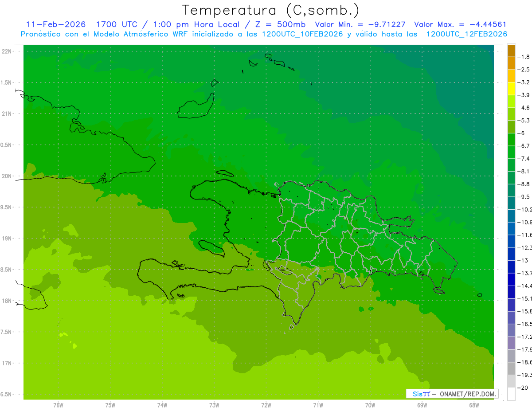Click the '18N' latitude label
The image size is (532, 411).
click(7, 301)
